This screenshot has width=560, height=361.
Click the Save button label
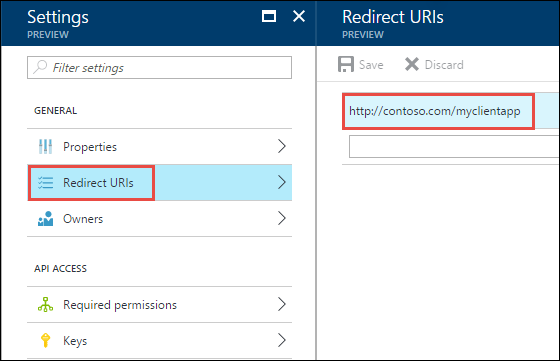coord(371,65)
